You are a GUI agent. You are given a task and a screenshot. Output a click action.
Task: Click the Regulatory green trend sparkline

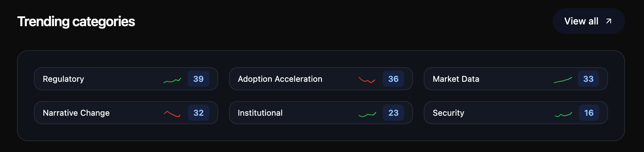click(x=172, y=80)
